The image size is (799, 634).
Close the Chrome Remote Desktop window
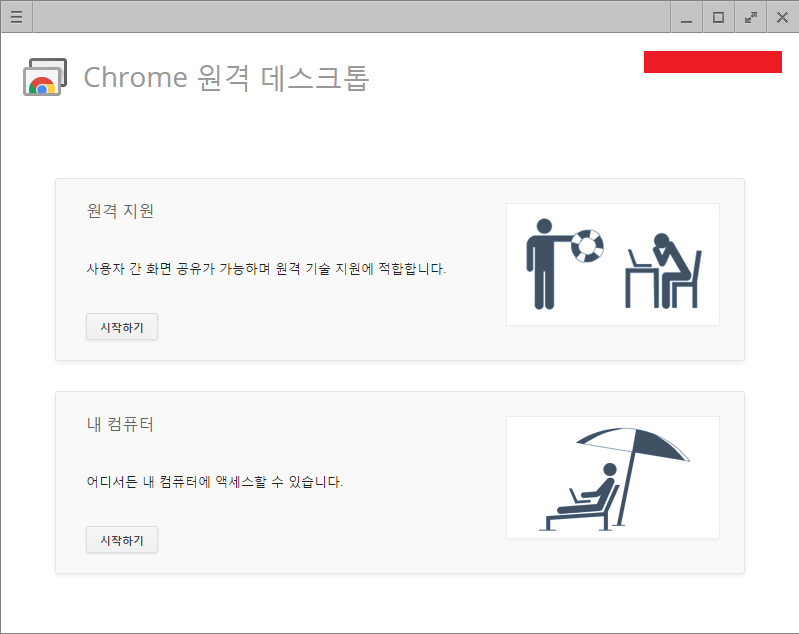coord(782,17)
